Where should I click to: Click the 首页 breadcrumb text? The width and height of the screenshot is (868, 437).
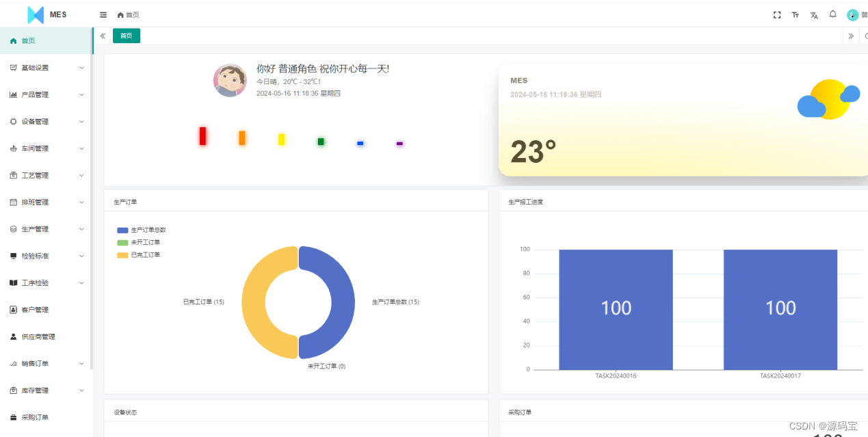point(133,15)
